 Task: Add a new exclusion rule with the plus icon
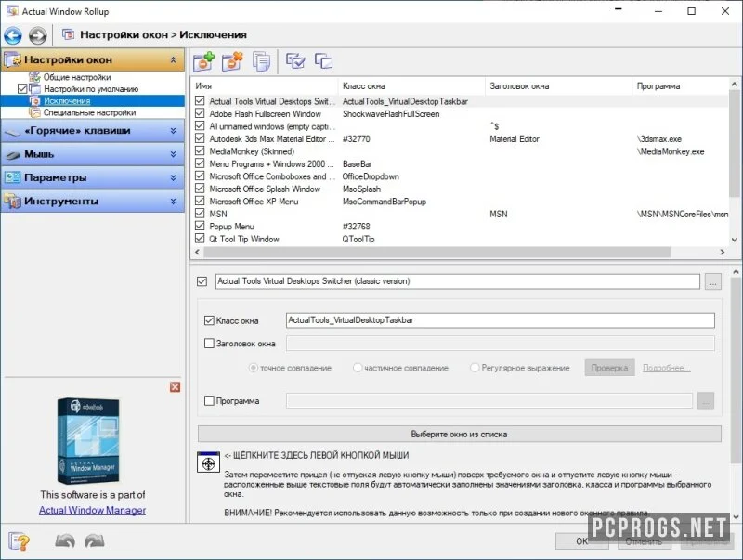pos(203,61)
